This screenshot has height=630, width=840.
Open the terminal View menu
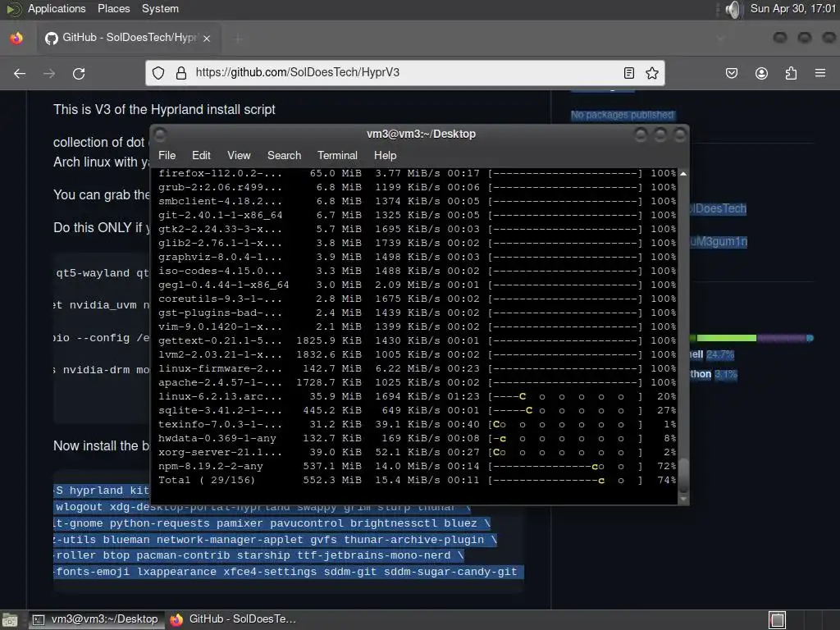pyautogui.click(x=239, y=155)
